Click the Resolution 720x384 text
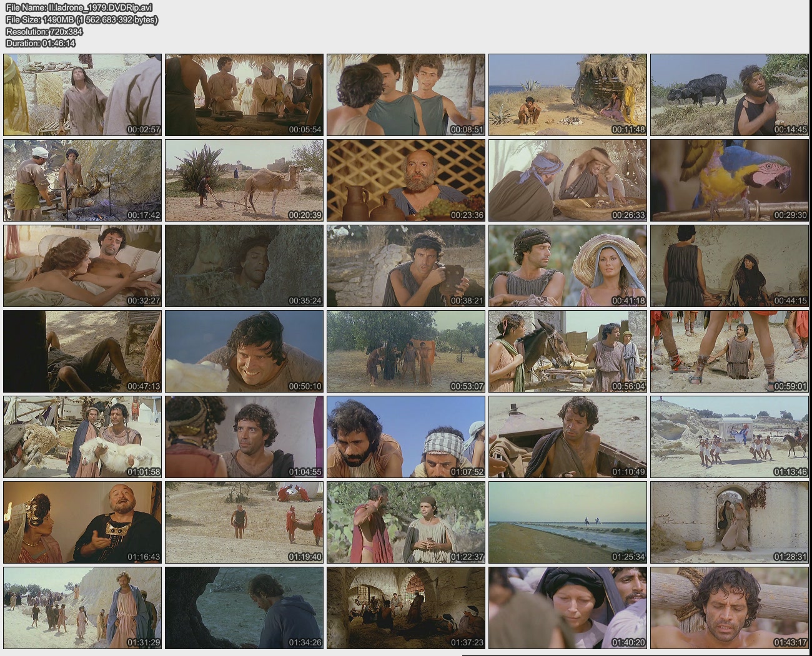The image size is (812, 656). (44, 31)
